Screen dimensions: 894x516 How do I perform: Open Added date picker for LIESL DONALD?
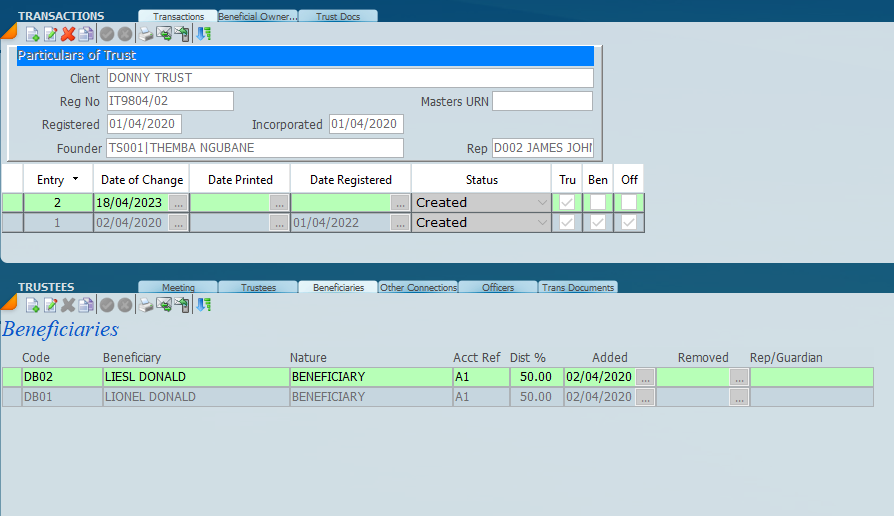click(645, 377)
